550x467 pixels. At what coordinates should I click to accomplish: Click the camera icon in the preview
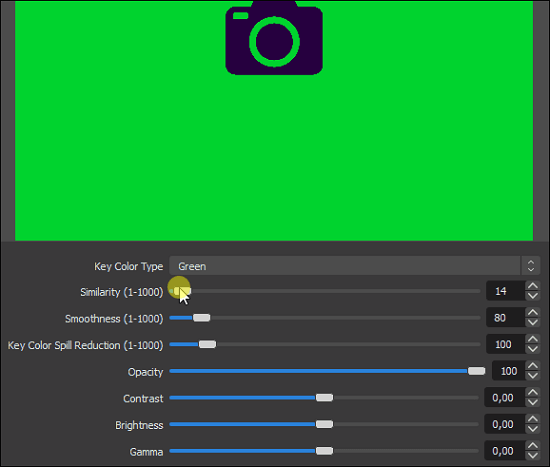274,38
